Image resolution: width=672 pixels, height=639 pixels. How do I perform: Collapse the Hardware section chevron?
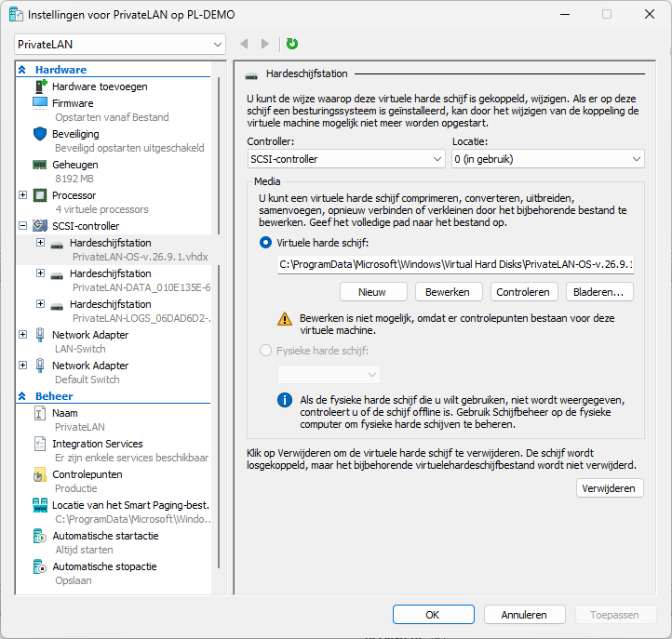pyautogui.click(x=22, y=70)
